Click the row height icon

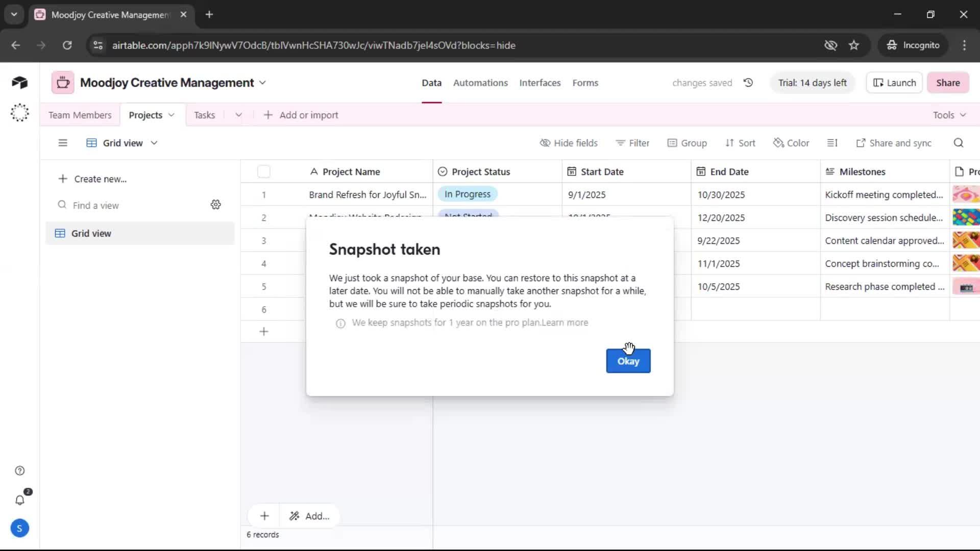pos(832,143)
